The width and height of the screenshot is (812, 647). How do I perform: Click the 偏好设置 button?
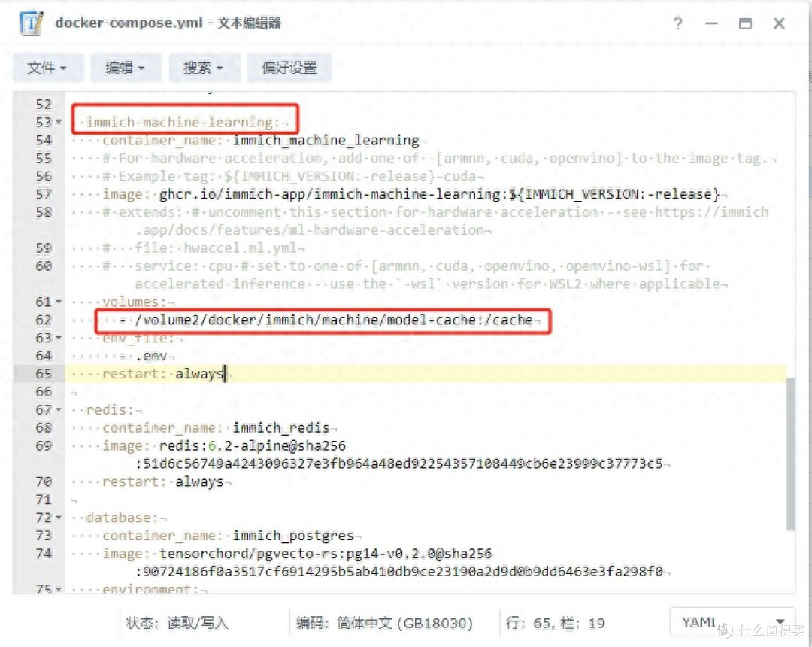(289, 68)
